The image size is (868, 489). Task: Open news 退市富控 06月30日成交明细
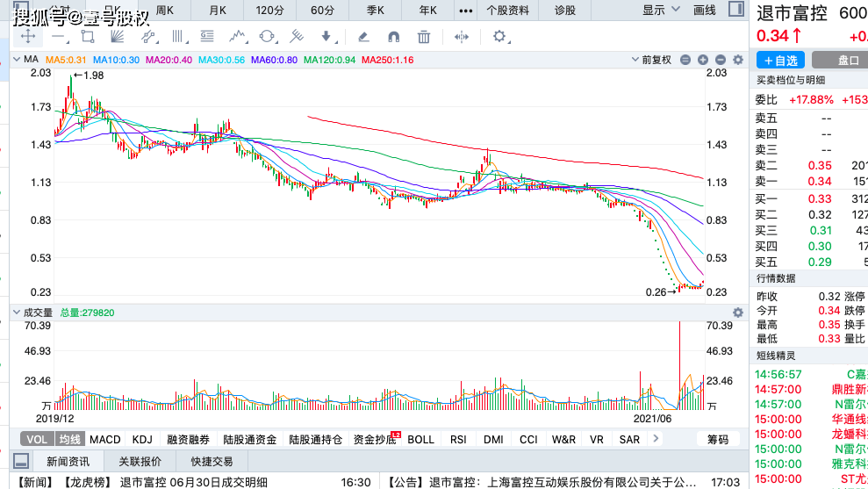tap(194, 482)
